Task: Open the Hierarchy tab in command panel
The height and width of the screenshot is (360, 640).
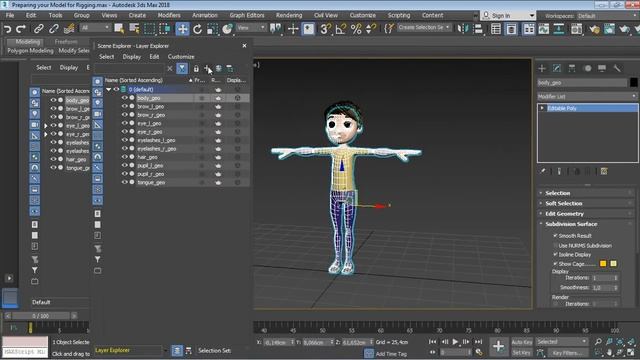Action: (572, 68)
